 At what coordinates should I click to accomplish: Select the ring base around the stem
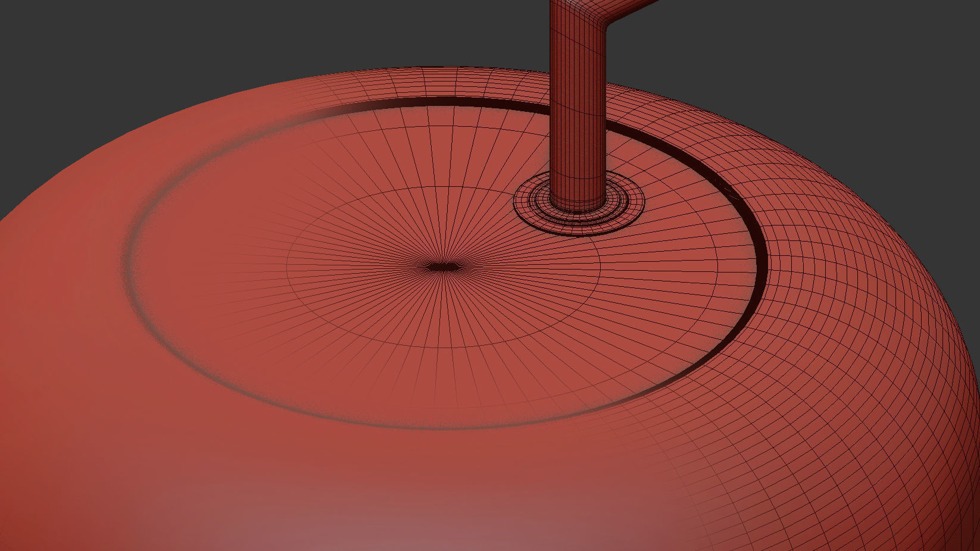(579, 204)
